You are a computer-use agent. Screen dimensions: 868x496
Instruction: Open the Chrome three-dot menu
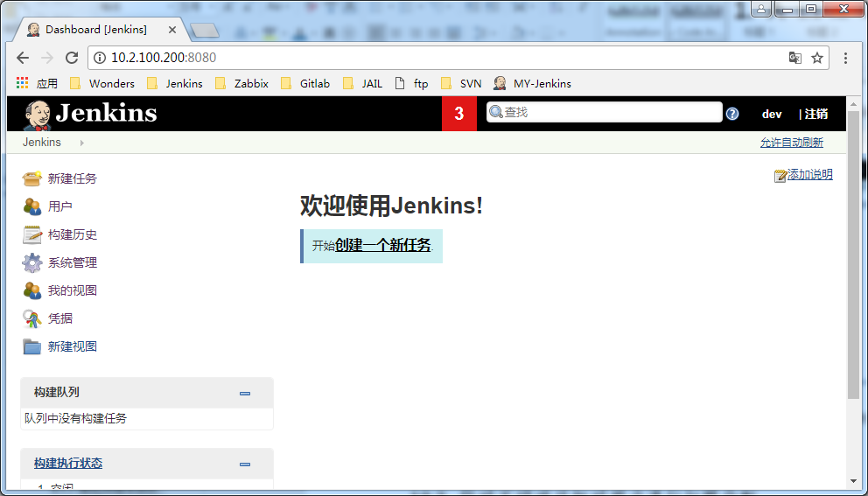[845, 58]
